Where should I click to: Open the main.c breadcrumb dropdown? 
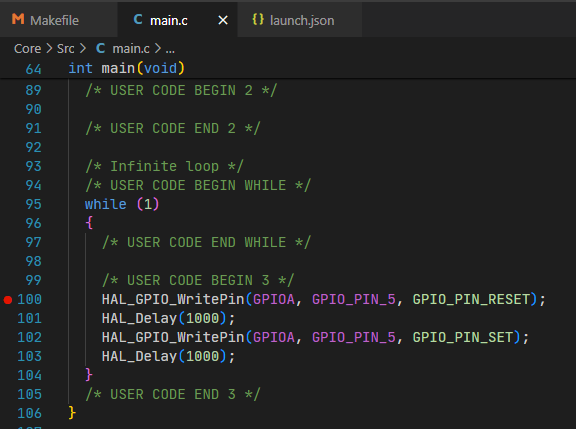[x=131, y=48]
